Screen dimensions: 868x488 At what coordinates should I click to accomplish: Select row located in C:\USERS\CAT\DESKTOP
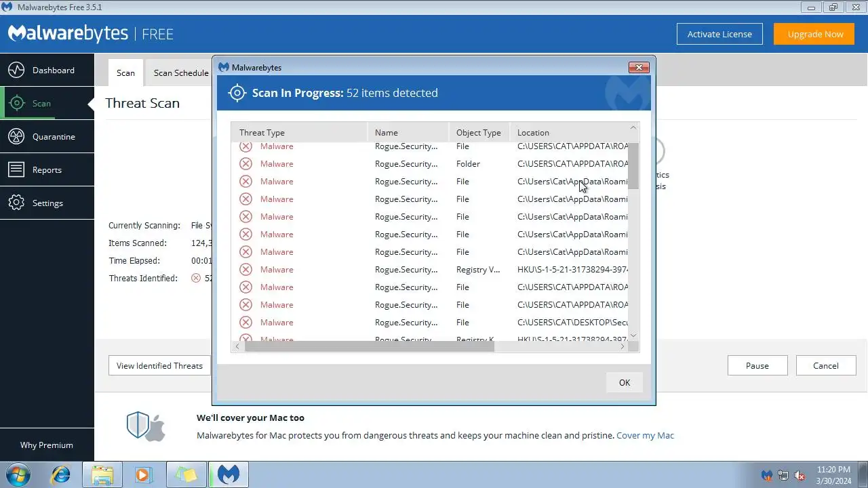coord(430,322)
